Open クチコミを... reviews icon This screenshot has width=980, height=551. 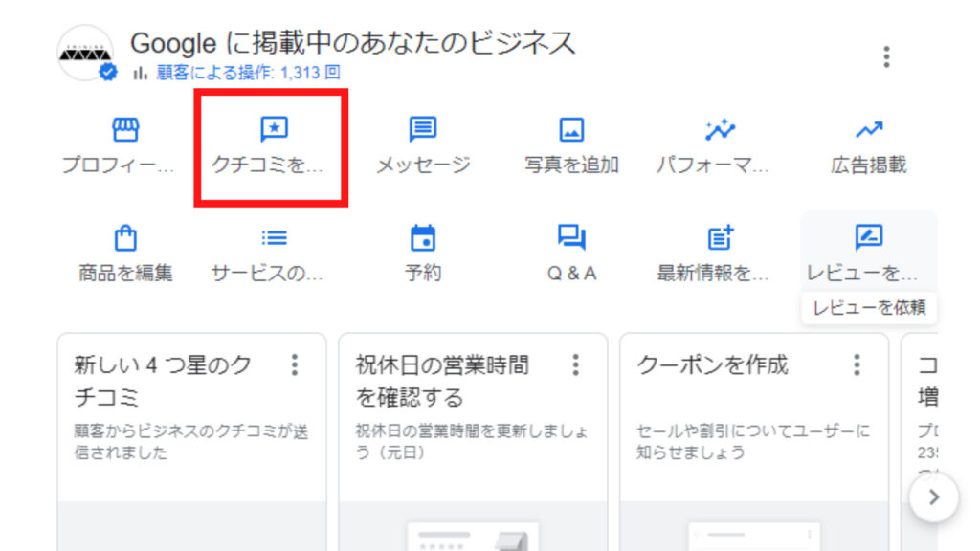(274, 129)
